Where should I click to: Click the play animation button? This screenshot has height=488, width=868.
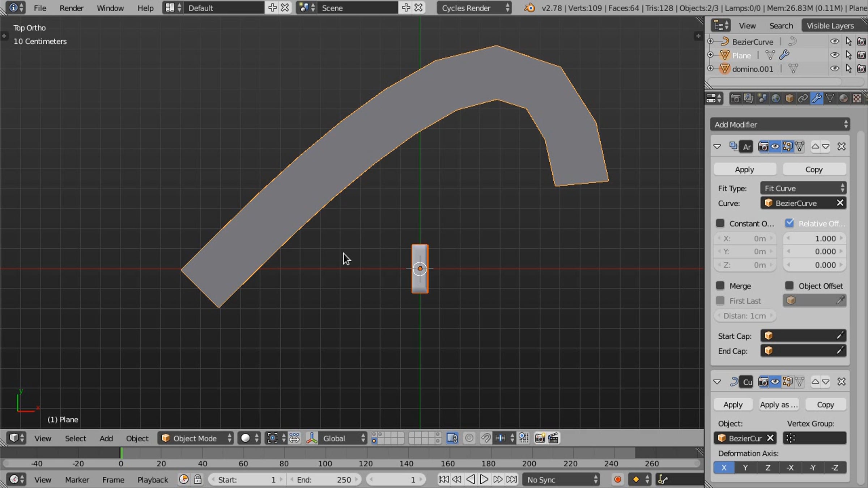tap(484, 480)
